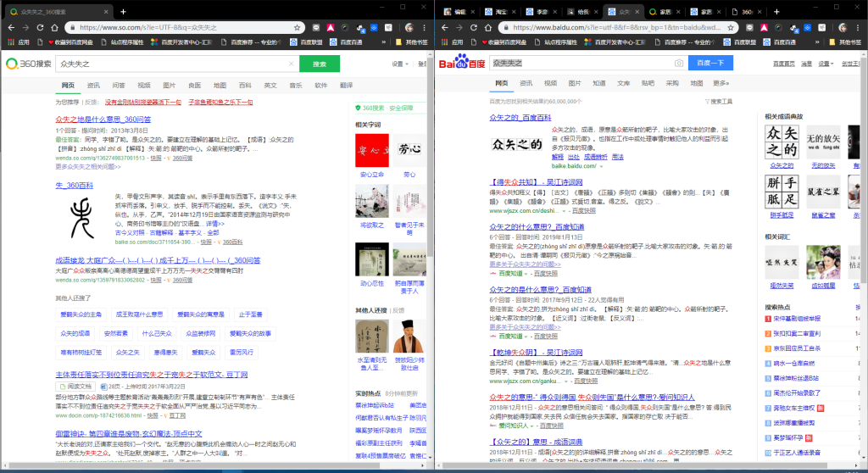Open new tab in left browser window
Image resolution: width=868 pixels, height=473 pixels.
tap(123, 12)
